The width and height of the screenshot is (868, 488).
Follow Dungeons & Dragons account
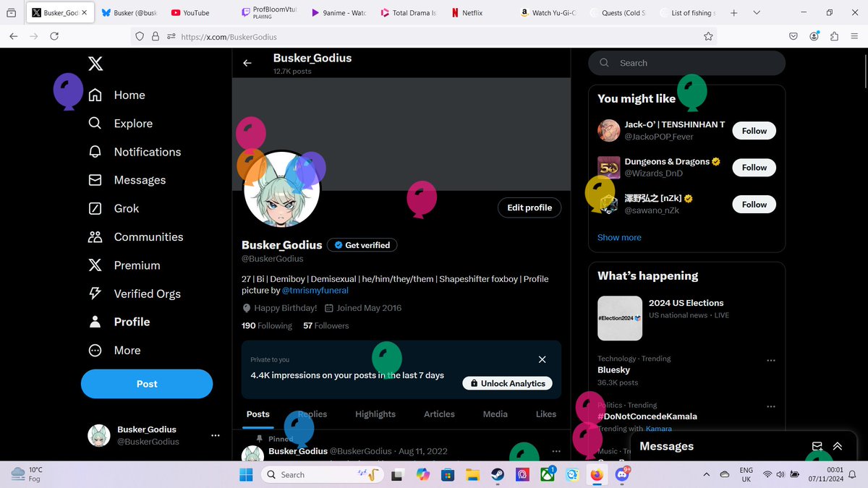click(754, 168)
